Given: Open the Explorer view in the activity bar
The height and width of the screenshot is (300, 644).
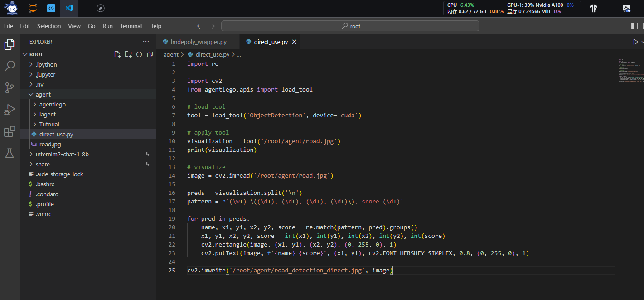Looking at the screenshot, I should click(10, 44).
